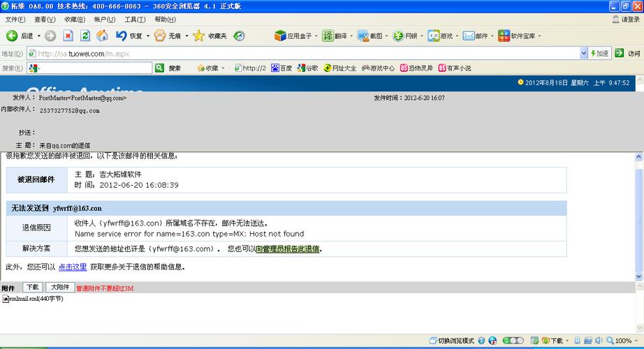Click the paw print 无痕 icon
This screenshot has width=644, height=349.
(160, 36)
